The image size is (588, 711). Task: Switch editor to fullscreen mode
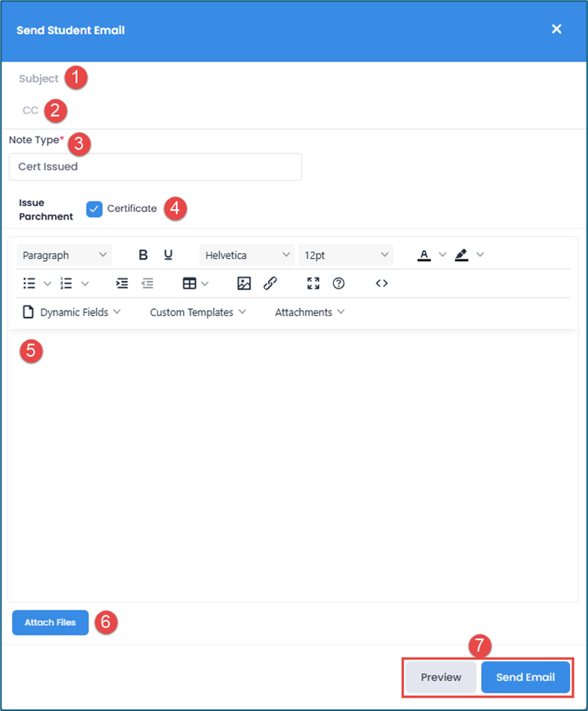pyautogui.click(x=314, y=283)
